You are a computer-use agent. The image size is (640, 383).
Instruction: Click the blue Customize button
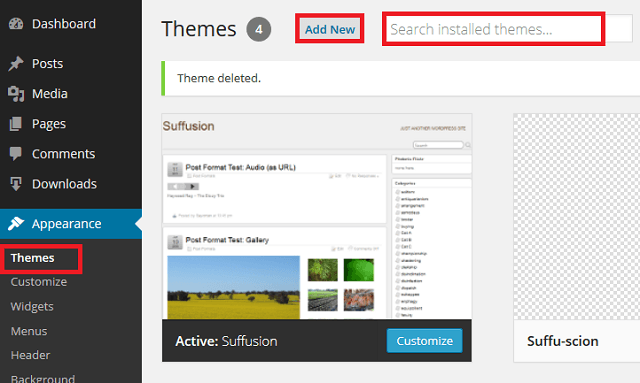click(424, 341)
